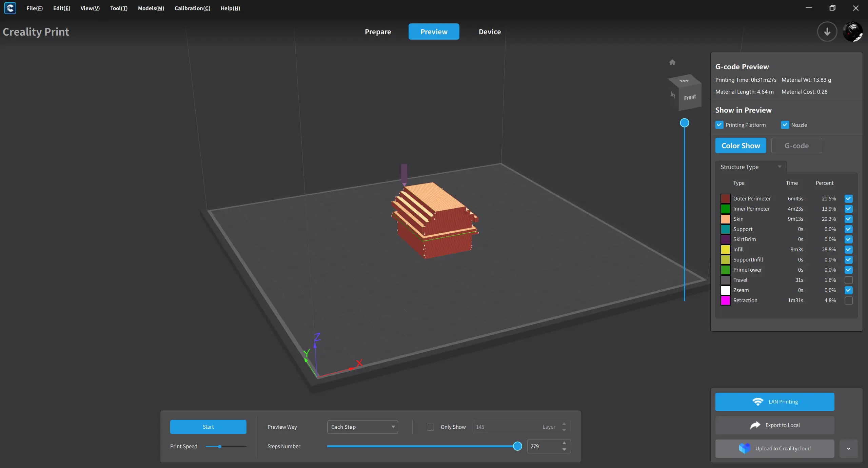
Task: Hide Inner Perimeter in preview
Action: [x=848, y=209]
